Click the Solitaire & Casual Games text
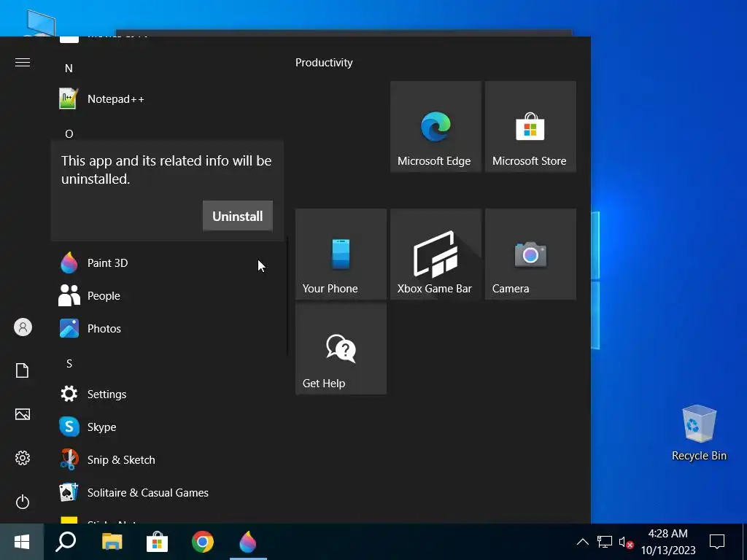This screenshot has height=560, width=747. point(147,492)
